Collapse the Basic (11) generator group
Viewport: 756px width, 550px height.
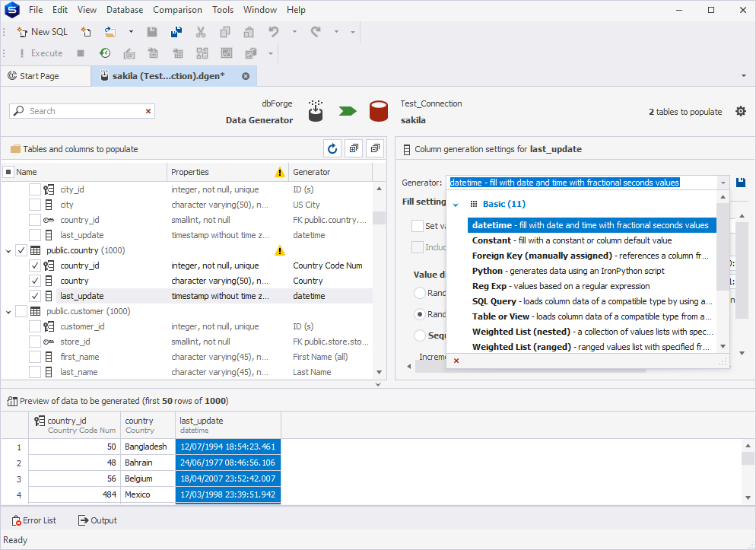[456, 205]
